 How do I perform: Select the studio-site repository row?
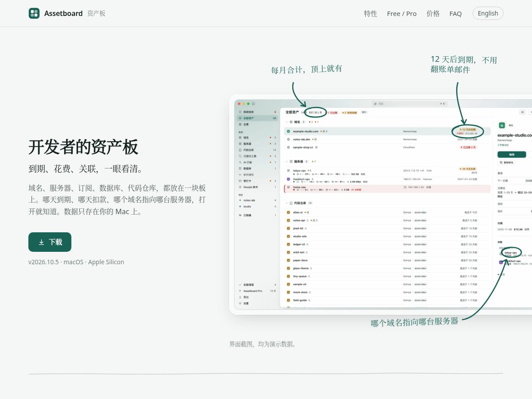[x=387, y=236]
